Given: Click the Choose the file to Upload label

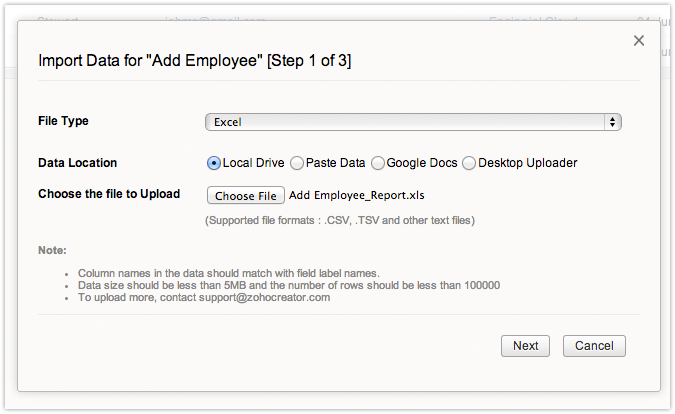Looking at the screenshot, I should point(109,194).
